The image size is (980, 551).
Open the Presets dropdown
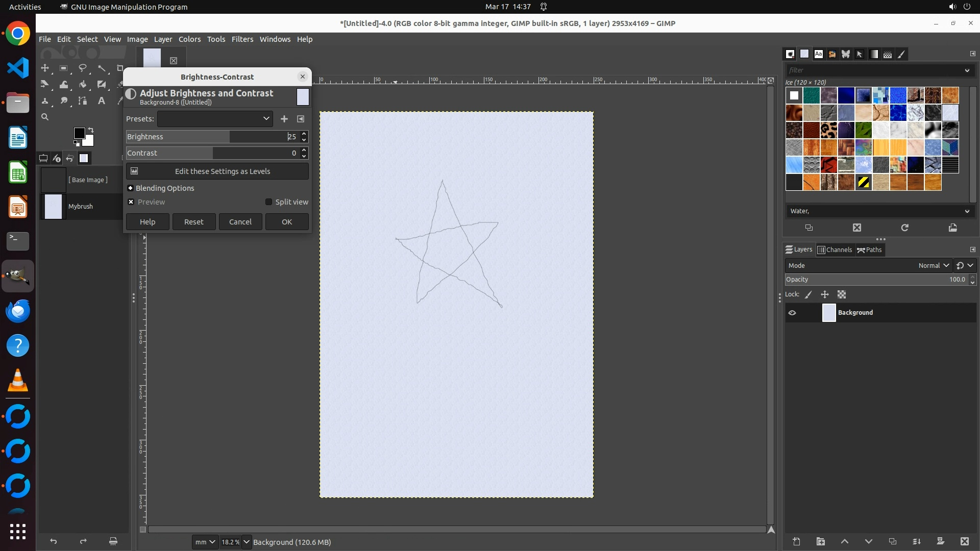pos(215,119)
